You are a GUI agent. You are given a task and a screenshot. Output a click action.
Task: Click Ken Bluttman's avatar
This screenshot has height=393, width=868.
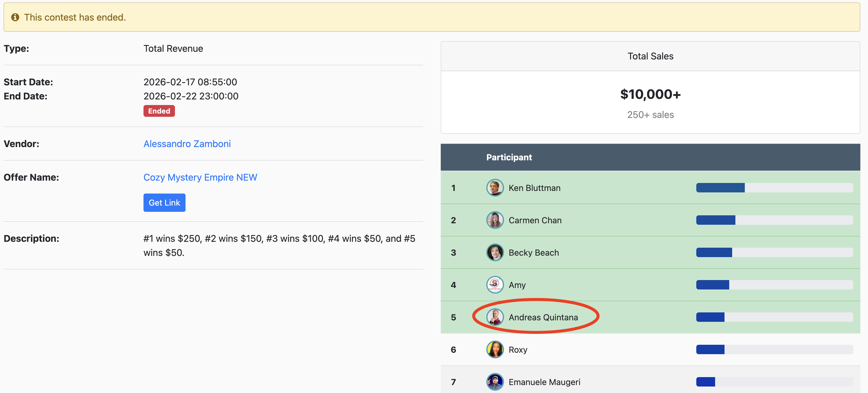tap(495, 188)
